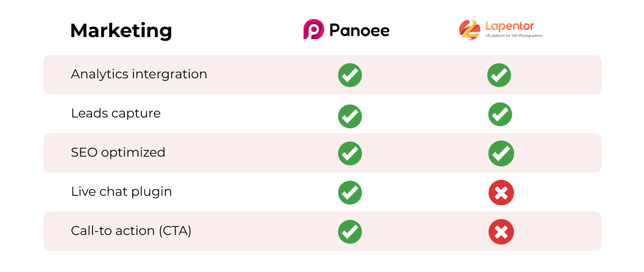The height and width of the screenshot is (272, 644).
Task: Click Panoee's checkmark for SEO optimized
Action: (x=350, y=153)
